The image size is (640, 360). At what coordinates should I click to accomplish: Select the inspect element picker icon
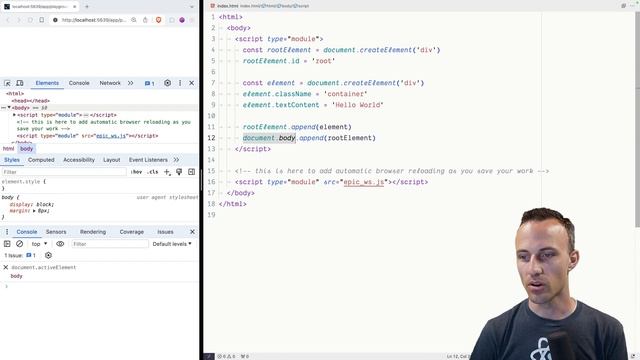pos(7,83)
